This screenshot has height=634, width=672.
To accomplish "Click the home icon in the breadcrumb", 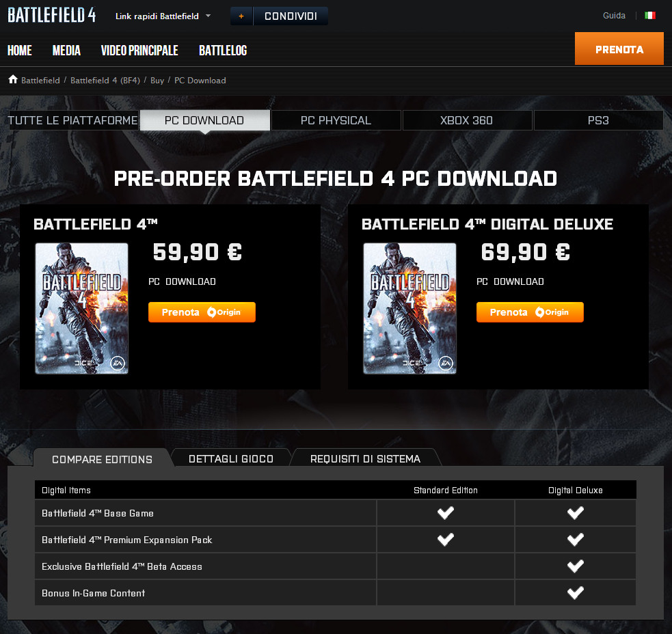I will [13, 80].
